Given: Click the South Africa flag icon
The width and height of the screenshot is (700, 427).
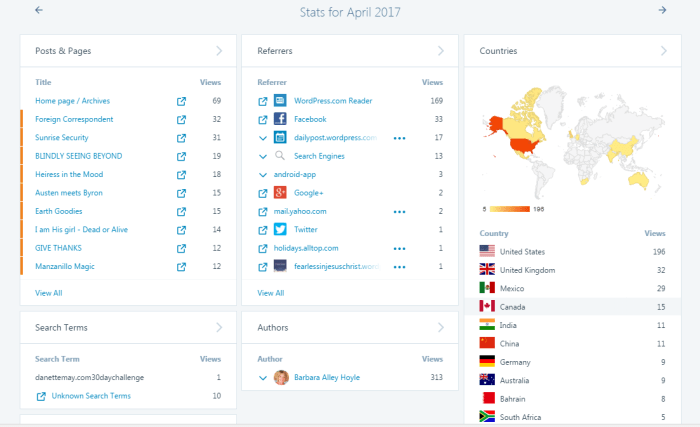Looking at the screenshot, I should (x=487, y=416).
